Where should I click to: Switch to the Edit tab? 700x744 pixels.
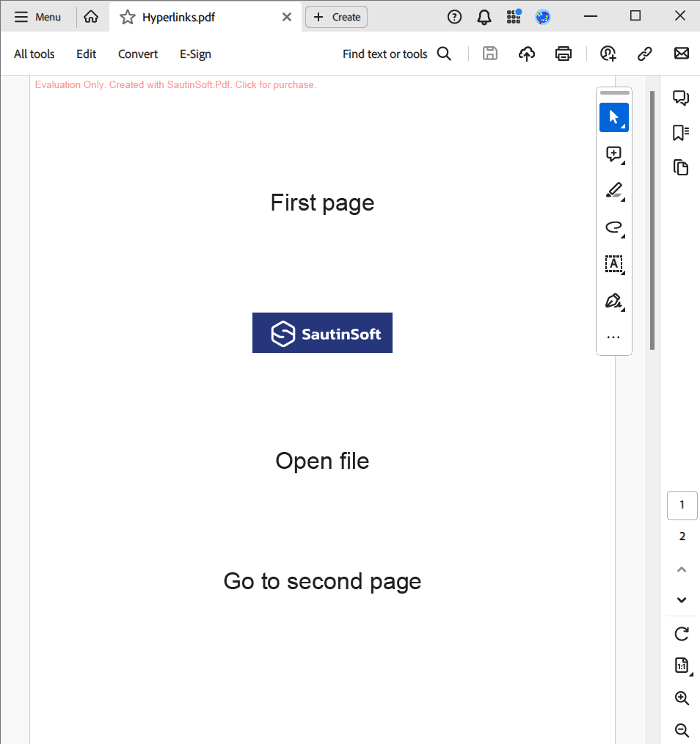[86, 54]
